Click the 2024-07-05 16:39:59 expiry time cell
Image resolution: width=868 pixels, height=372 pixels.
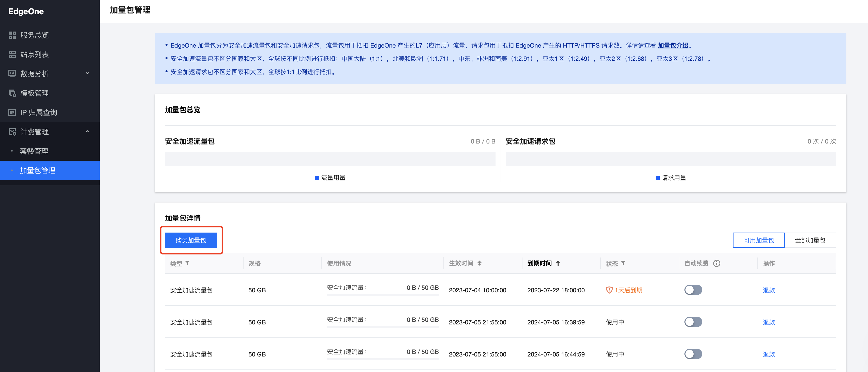[x=556, y=322]
